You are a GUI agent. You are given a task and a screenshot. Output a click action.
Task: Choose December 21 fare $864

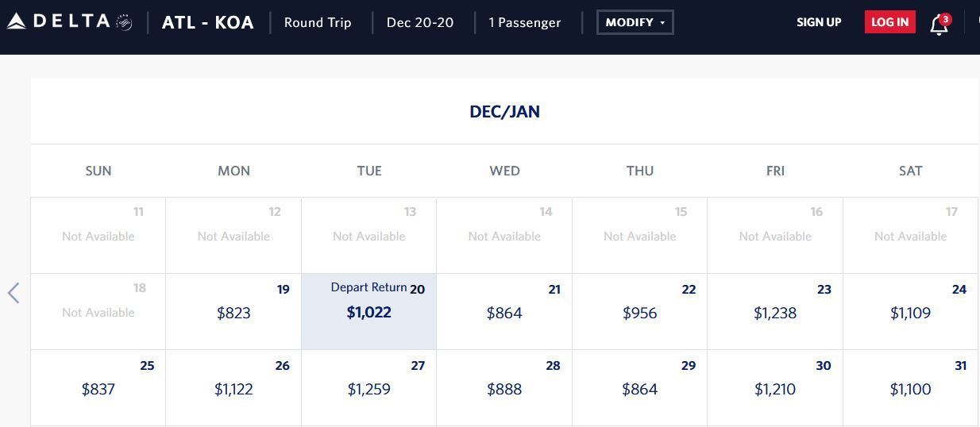(x=504, y=312)
